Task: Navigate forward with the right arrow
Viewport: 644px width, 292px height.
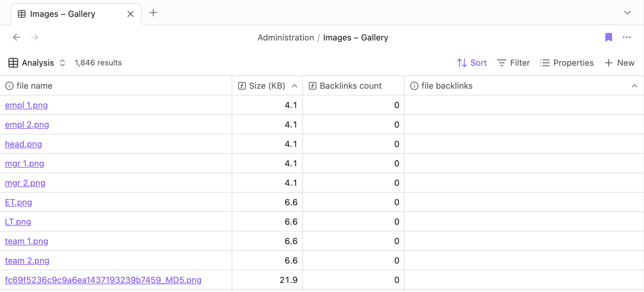Action: click(35, 37)
